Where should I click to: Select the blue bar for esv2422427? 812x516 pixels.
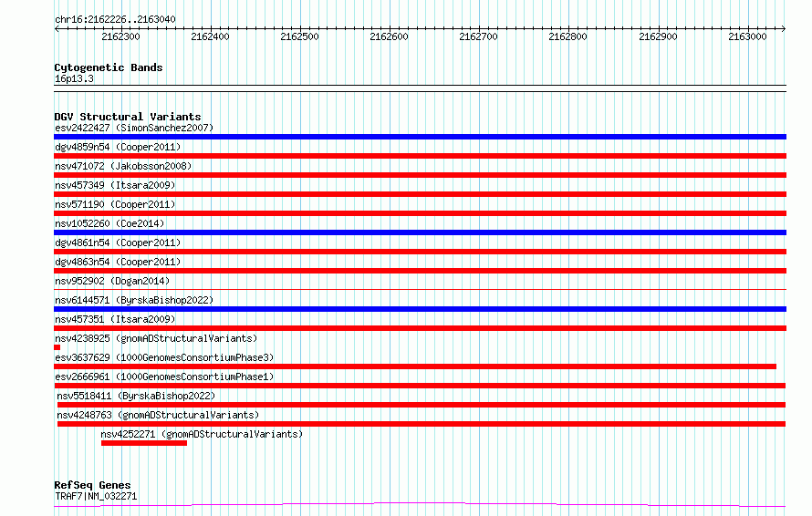tap(420, 137)
